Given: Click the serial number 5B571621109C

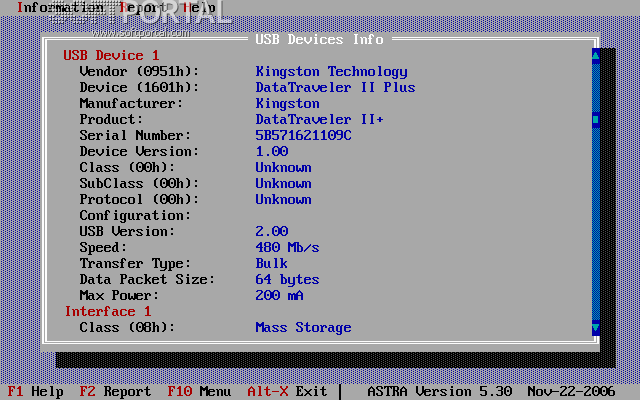Looking at the screenshot, I should [x=303, y=136].
